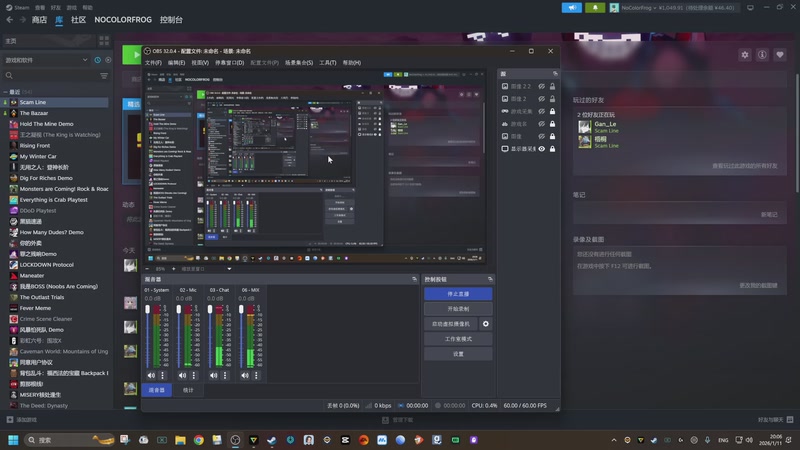Viewport: 800px width, 450px height.
Task: Pop out the OBS audio mixer dock
Action: tap(414, 279)
